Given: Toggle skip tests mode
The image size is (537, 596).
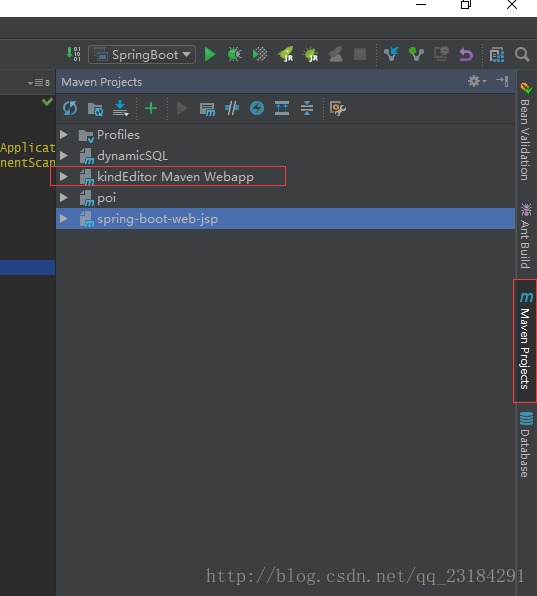Looking at the screenshot, I should point(257,108).
